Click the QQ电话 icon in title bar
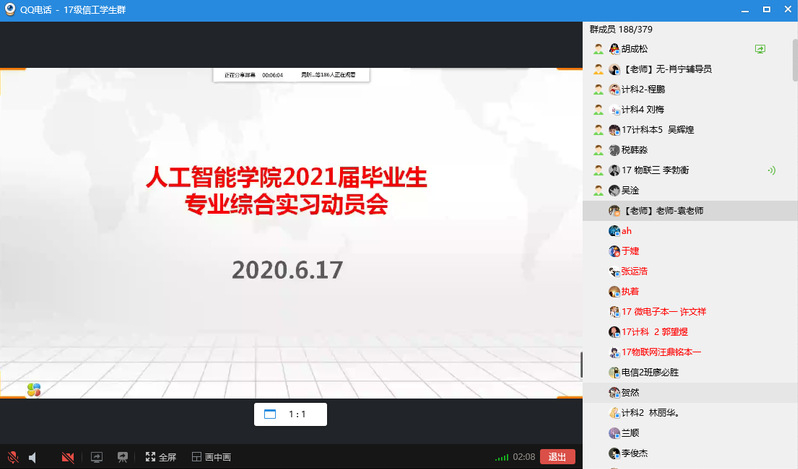The height and width of the screenshot is (469, 798). pyautogui.click(x=10, y=9)
